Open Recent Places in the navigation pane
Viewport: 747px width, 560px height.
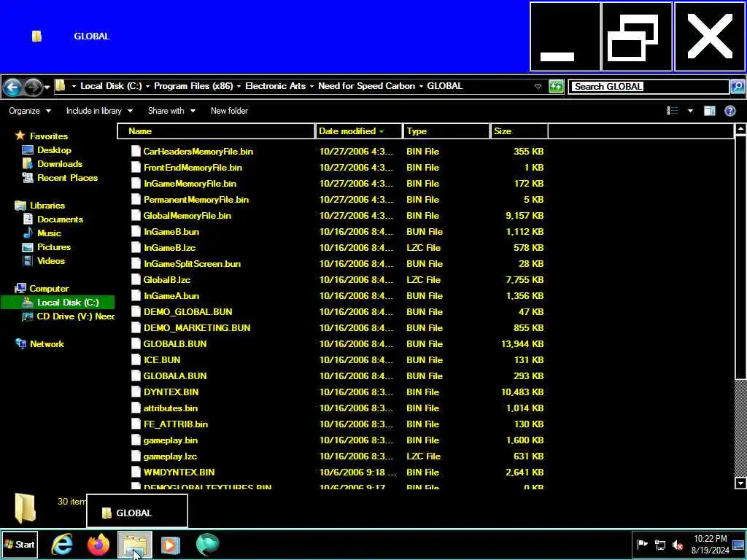click(67, 178)
